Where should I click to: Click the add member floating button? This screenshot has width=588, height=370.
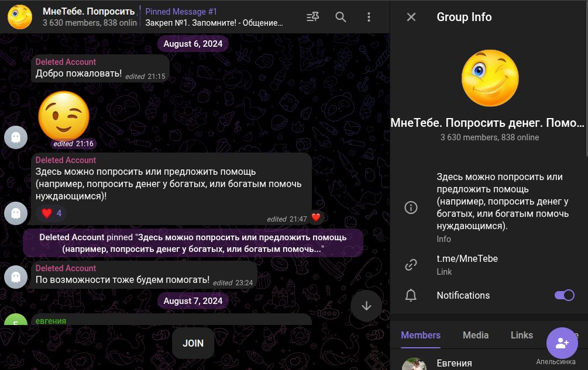[562, 343]
